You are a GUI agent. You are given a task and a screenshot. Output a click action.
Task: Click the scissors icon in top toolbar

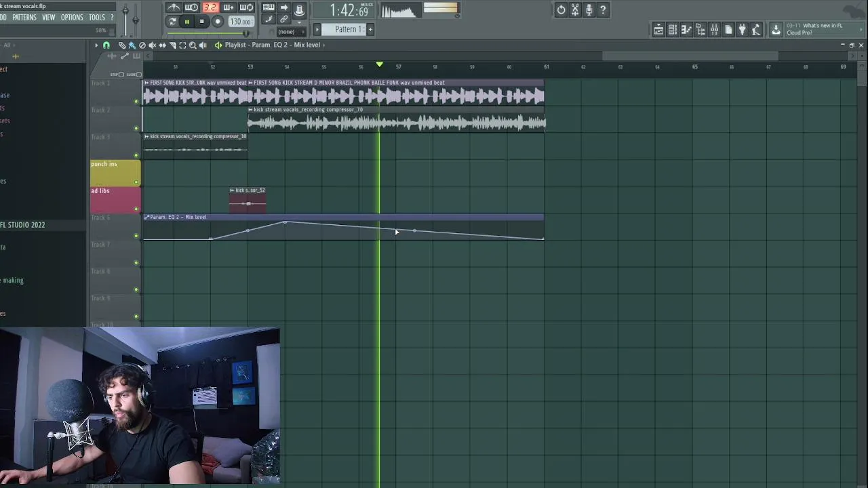(575, 9)
